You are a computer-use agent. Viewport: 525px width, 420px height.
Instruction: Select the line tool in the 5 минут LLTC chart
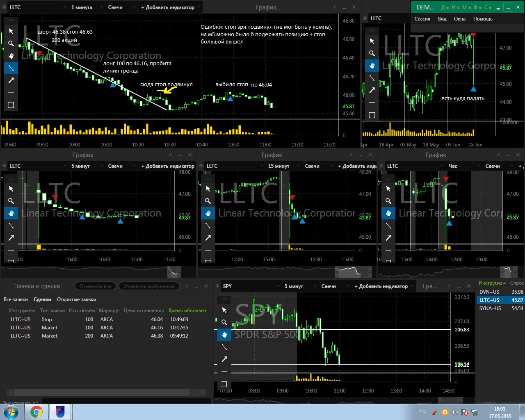(x=11, y=226)
